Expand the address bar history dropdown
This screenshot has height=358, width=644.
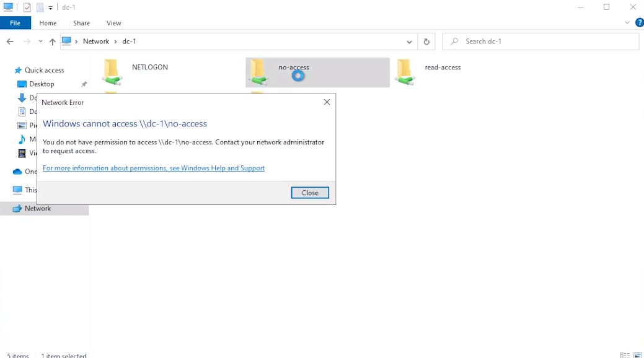[409, 41]
